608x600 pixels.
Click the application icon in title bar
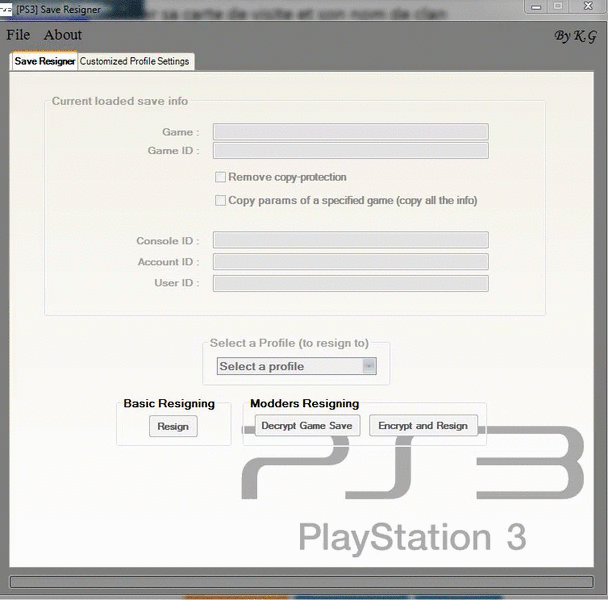6,10
